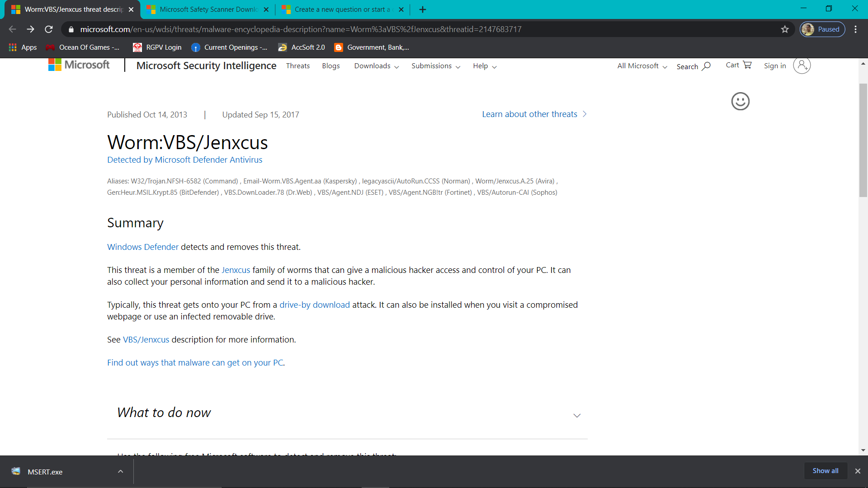Open the VBS/Jenxcus description link
The height and width of the screenshot is (488, 868).
click(x=146, y=340)
